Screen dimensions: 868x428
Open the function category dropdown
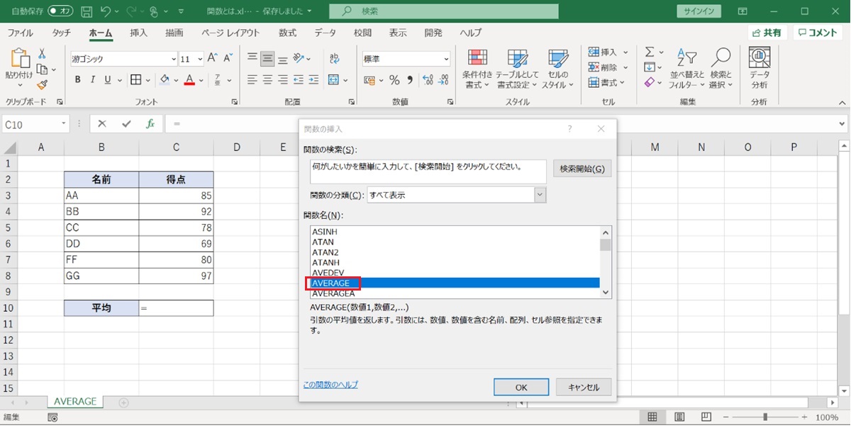pyautogui.click(x=540, y=195)
